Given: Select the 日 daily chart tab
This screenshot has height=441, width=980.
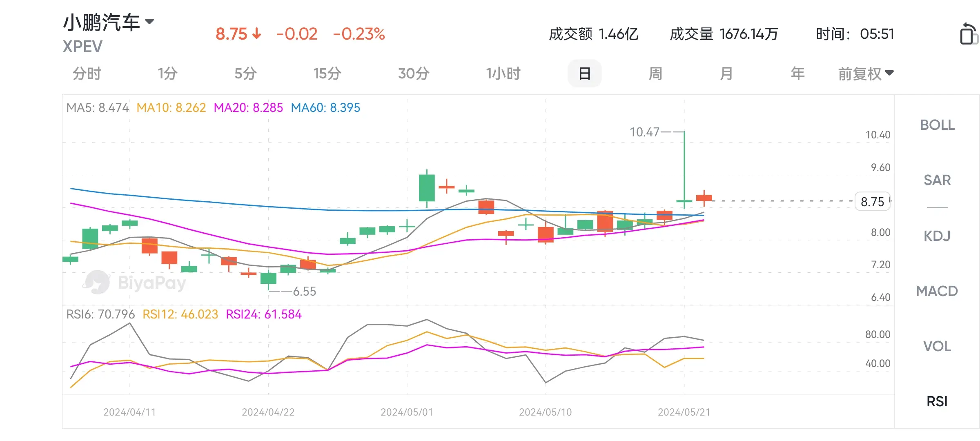Looking at the screenshot, I should pyautogui.click(x=584, y=74).
